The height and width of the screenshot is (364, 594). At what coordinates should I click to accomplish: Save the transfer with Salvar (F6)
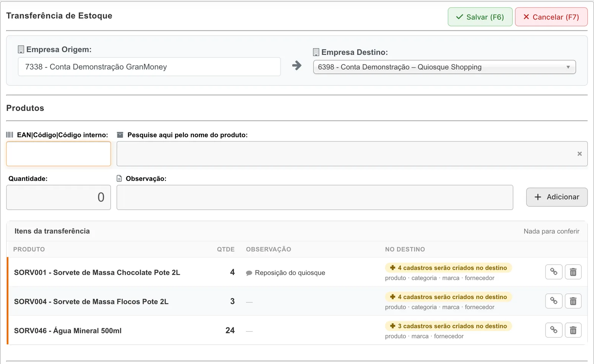point(480,17)
